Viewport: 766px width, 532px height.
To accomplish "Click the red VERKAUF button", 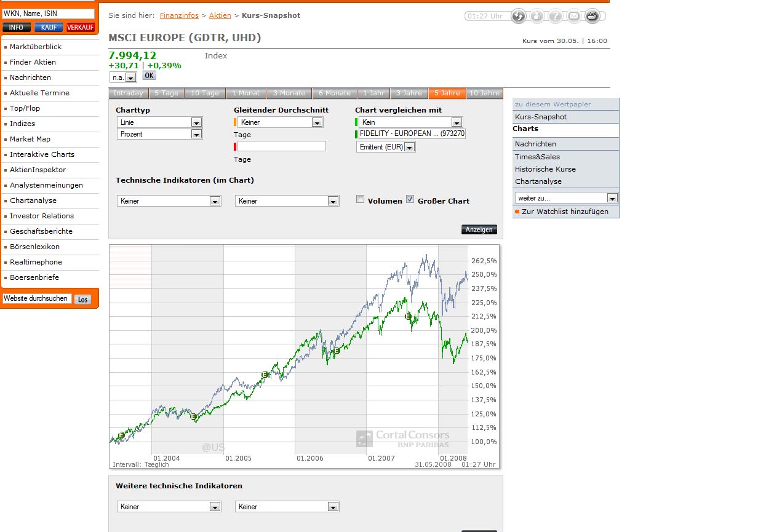I will click(81, 28).
